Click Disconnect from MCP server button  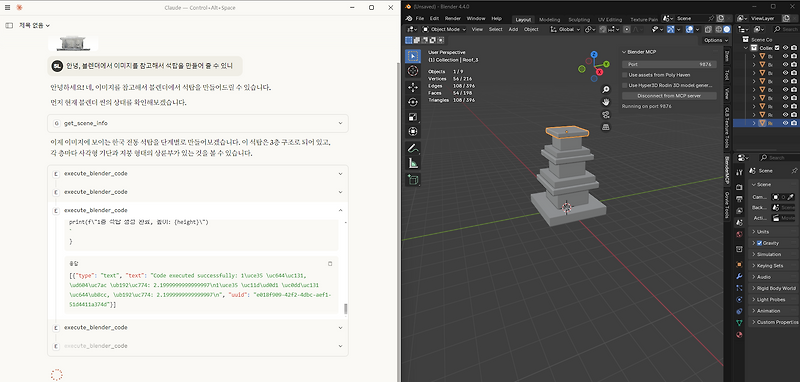click(x=669, y=96)
